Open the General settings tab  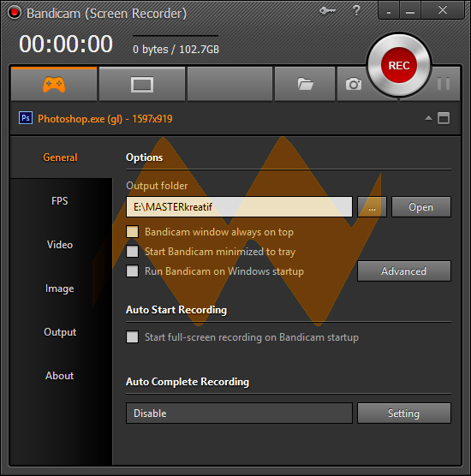click(x=60, y=158)
